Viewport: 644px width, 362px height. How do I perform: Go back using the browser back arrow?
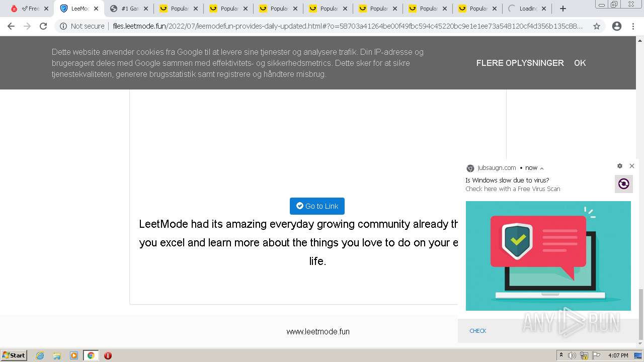pos(11,26)
